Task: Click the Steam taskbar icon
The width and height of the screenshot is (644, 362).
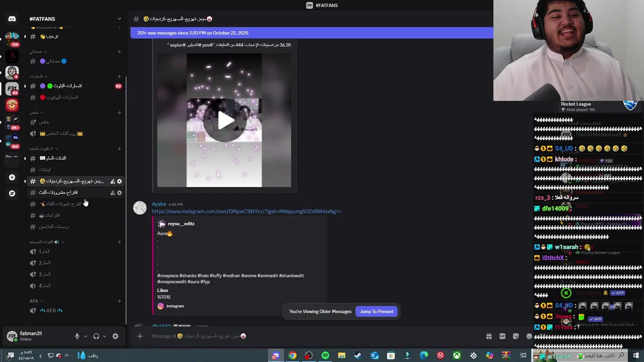Action: [x=358, y=355]
